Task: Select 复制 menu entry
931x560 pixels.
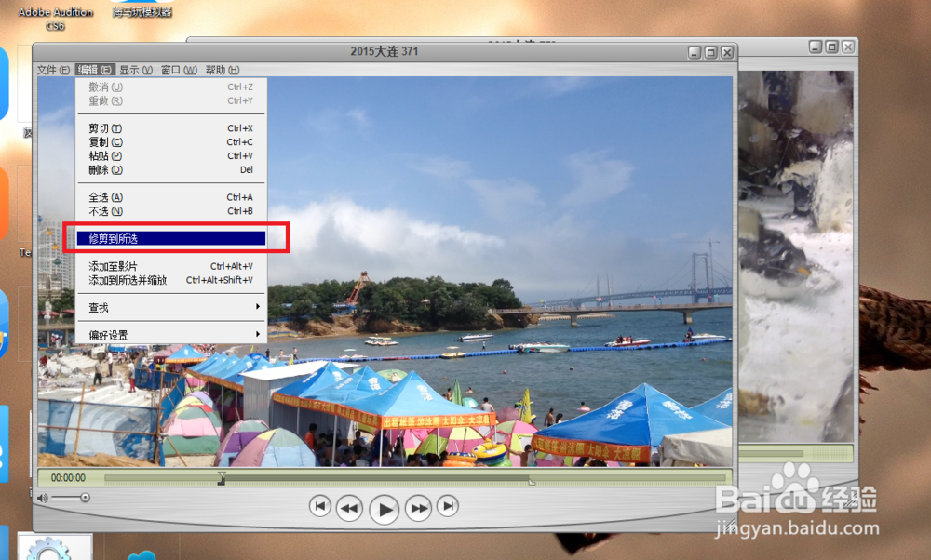Action: coord(171,141)
